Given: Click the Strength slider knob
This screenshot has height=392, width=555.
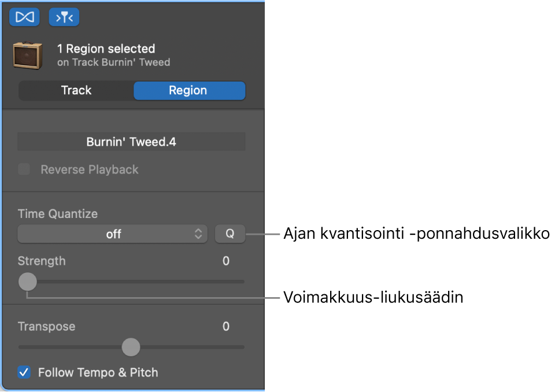Looking at the screenshot, I should pyautogui.click(x=27, y=282).
